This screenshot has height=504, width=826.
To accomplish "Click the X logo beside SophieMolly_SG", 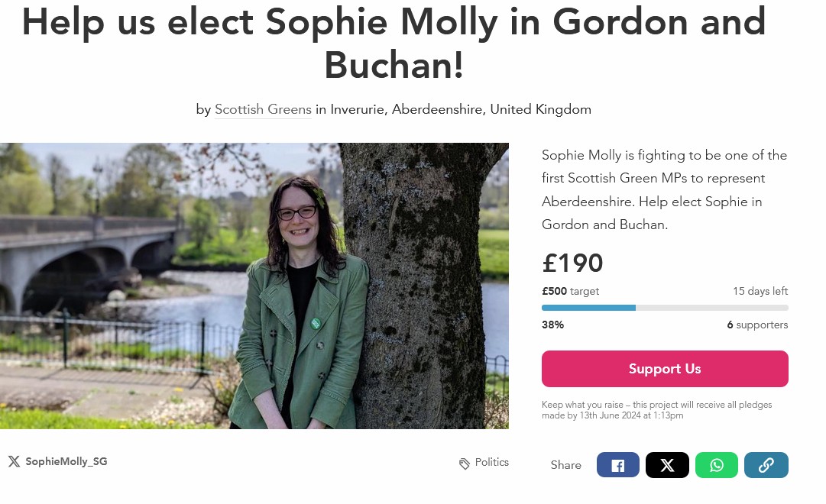I will [x=14, y=461].
